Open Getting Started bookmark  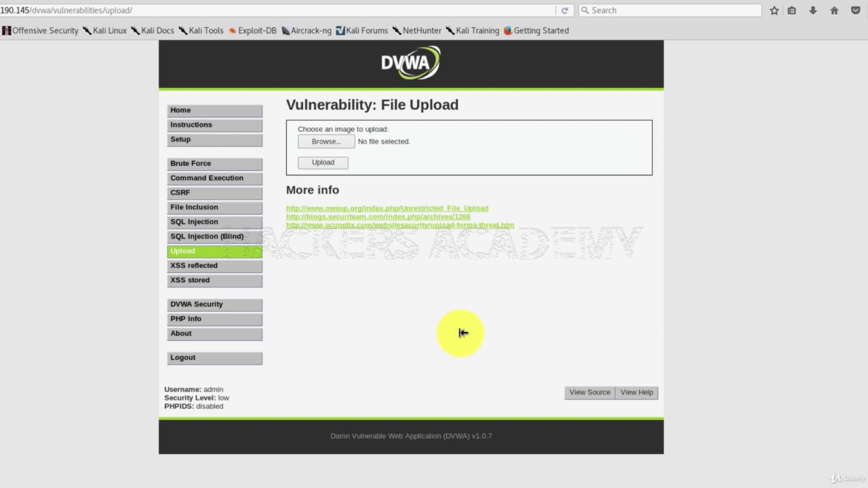click(536, 30)
